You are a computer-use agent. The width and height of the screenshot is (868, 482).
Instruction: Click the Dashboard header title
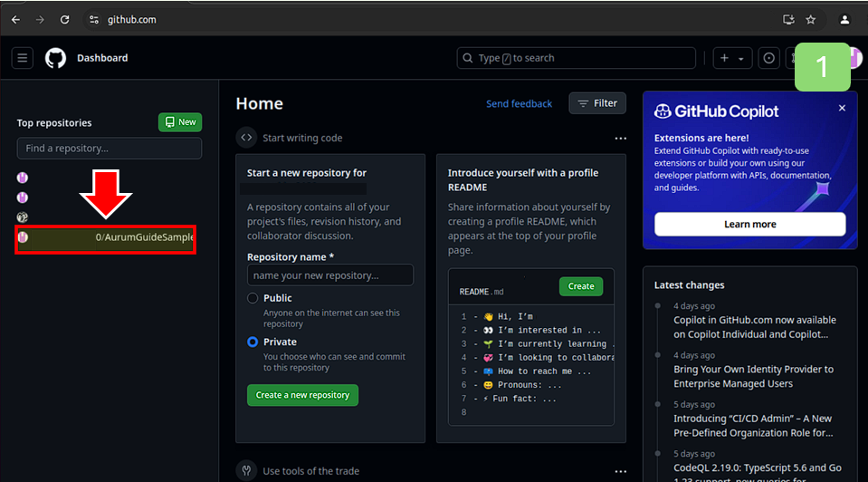pos(102,58)
